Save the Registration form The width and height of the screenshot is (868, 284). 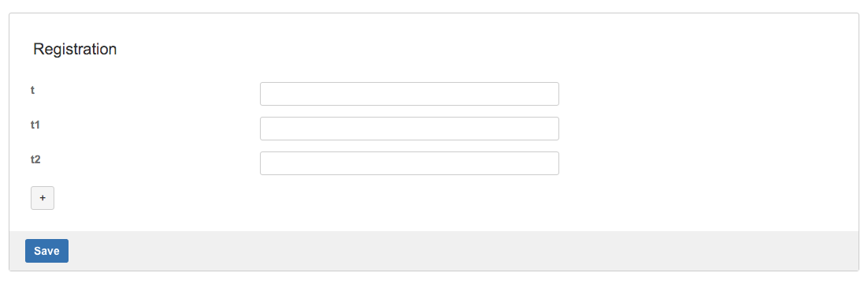pyautogui.click(x=46, y=251)
